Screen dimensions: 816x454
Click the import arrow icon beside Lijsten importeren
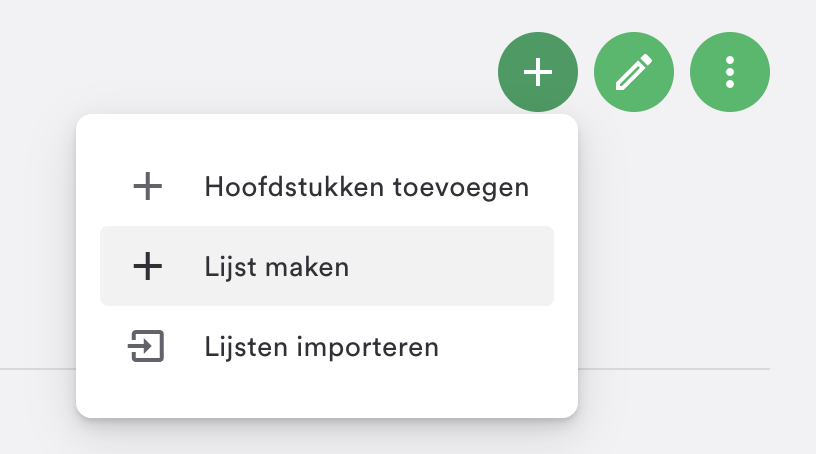tap(146, 346)
